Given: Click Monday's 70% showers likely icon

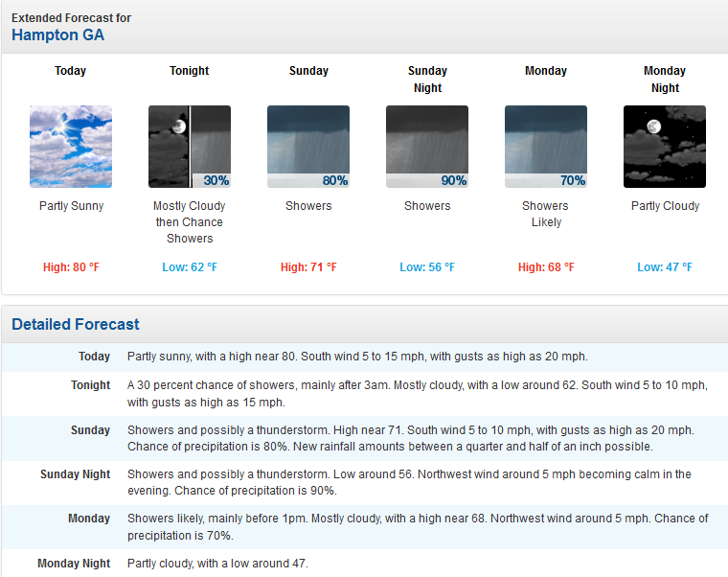Looking at the screenshot, I should [546, 147].
